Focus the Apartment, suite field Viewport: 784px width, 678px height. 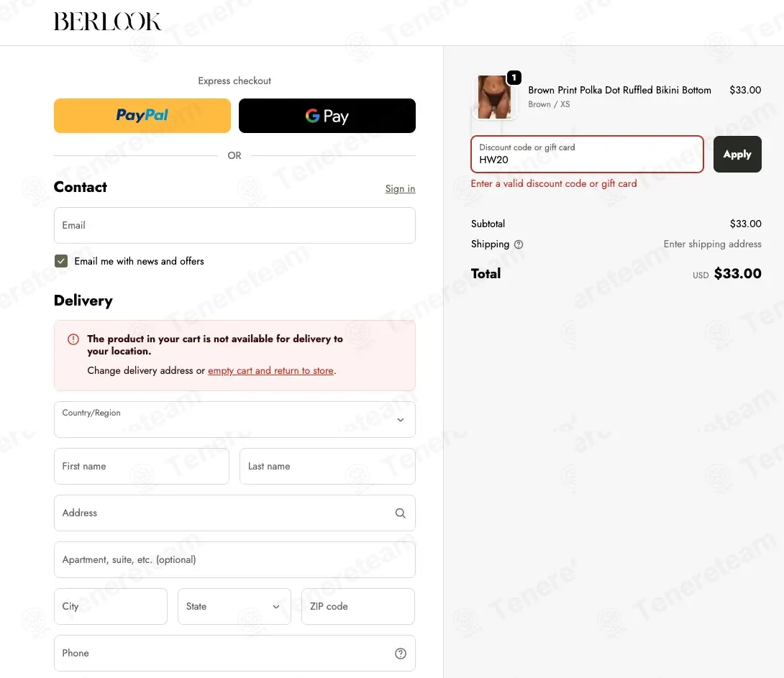(x=234, y=559)
